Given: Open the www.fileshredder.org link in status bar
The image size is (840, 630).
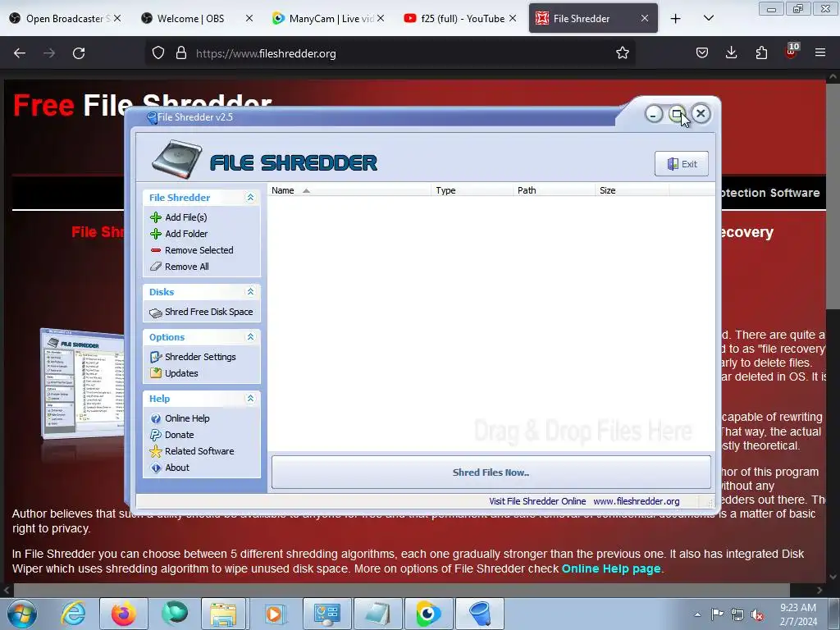Looking at the screenshot, I should [637, 501].
